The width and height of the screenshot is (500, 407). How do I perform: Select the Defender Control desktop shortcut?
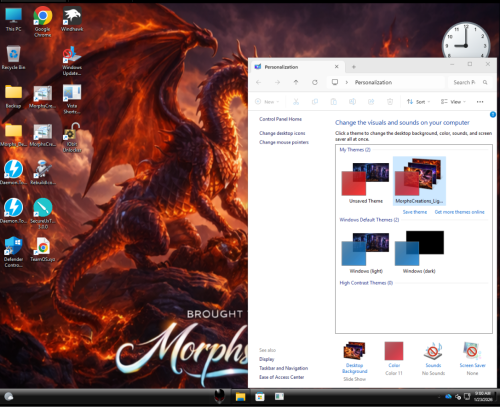point(13,252)
